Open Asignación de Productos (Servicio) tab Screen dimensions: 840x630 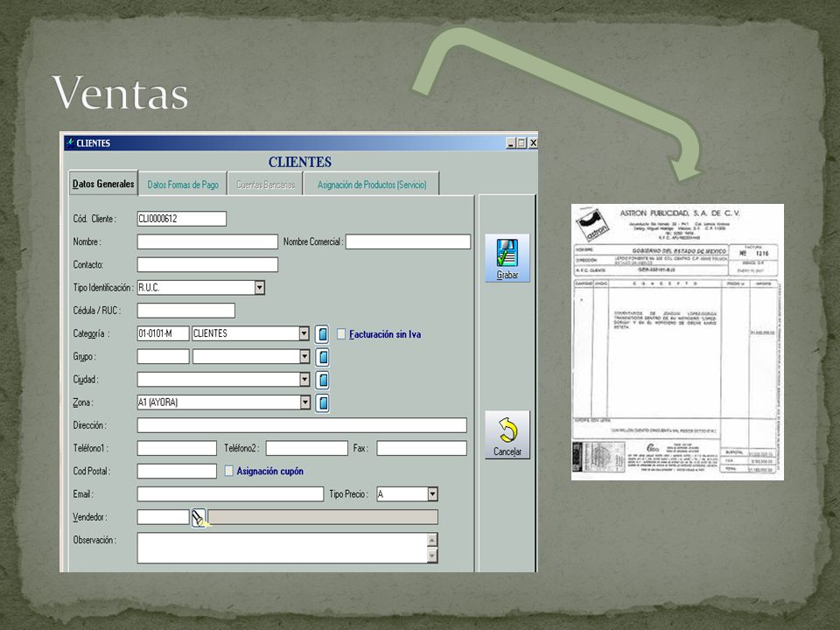pyautogui.click(x=372, y=185)
